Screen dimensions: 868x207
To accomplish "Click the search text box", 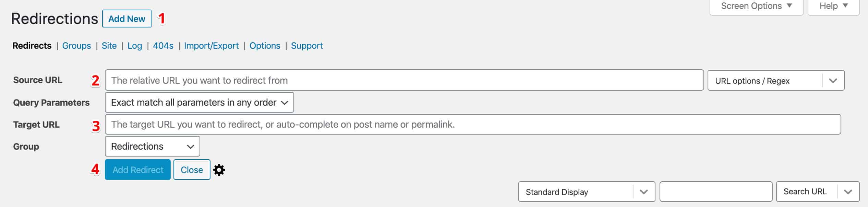I will (715, 192).
